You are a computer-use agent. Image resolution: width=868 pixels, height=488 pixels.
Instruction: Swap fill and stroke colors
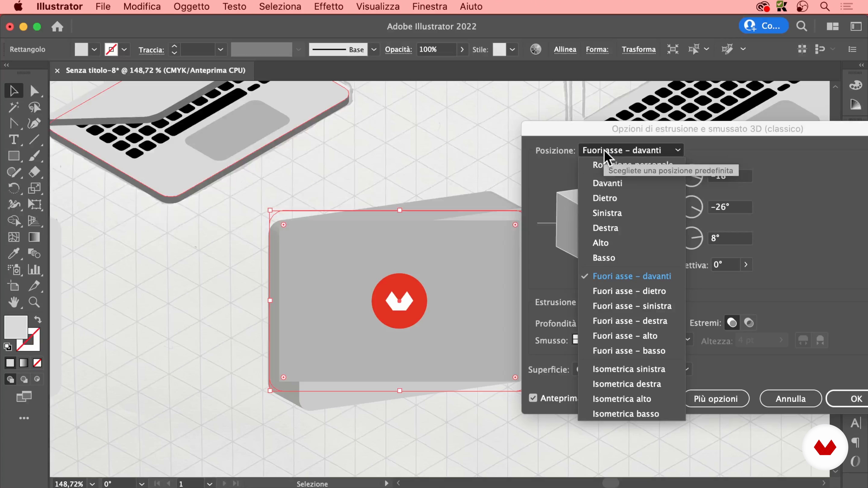point(38,319)
